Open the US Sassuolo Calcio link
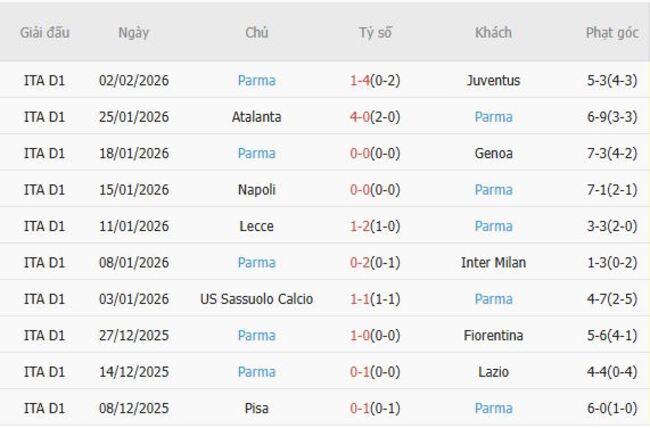 tap(256, 299)
